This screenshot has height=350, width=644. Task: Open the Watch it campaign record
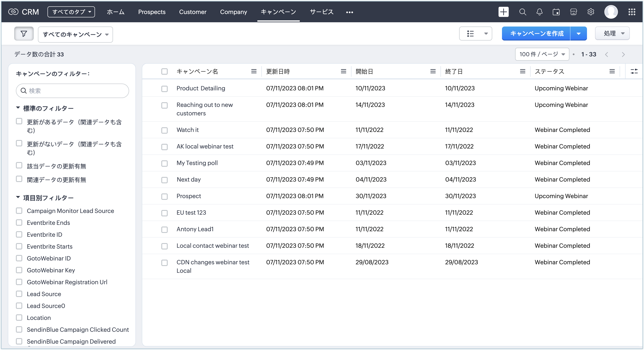tap(187, 130)
